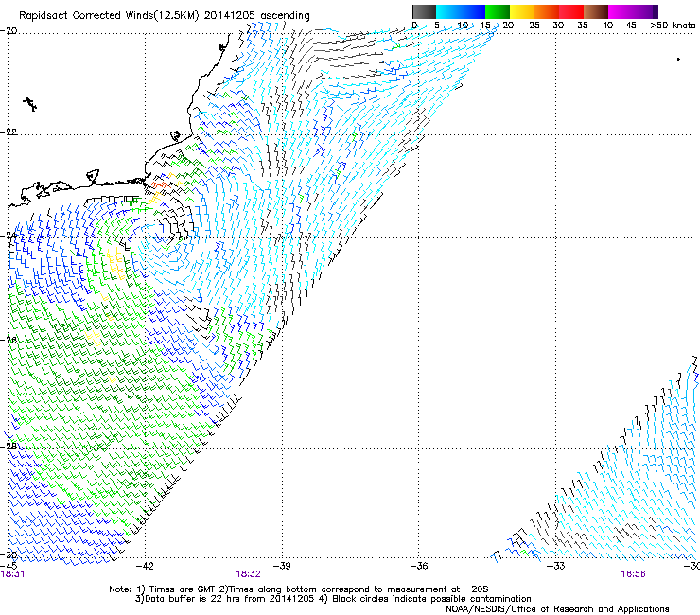Image resolution: width=700 pixels, height=615 pixels.
Task: Click the magenta 40-45 knots legend swatch
Action: [x=621, y=11]
